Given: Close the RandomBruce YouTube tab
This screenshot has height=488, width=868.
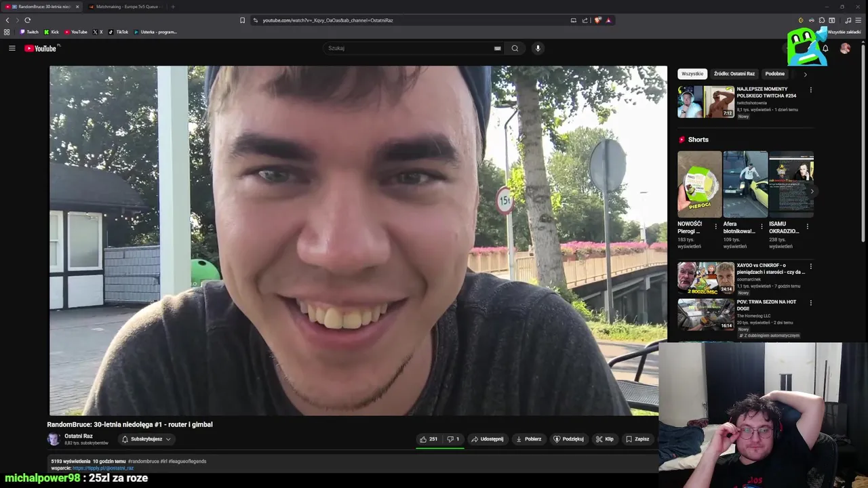Looking at the screenshot, I should (77, 7).
